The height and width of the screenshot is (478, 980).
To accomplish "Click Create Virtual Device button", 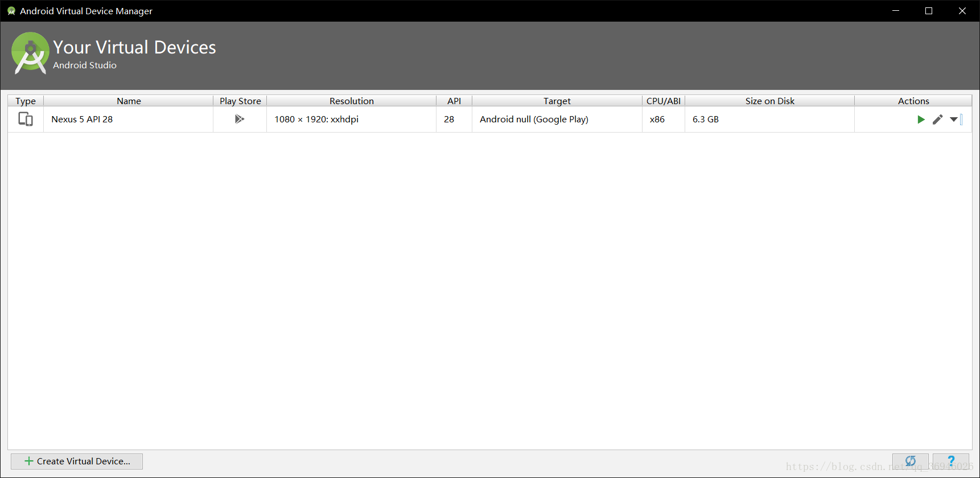I will click(76, 461).
